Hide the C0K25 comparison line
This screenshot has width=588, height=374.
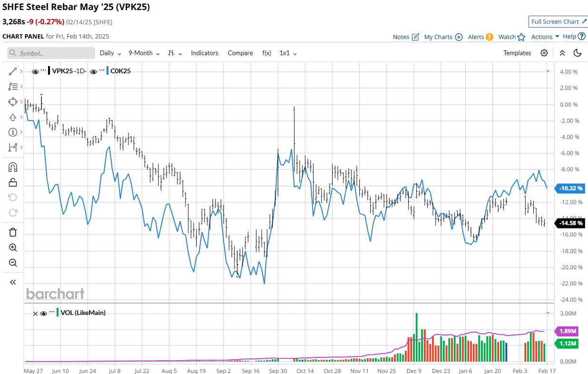pos(93,71)
